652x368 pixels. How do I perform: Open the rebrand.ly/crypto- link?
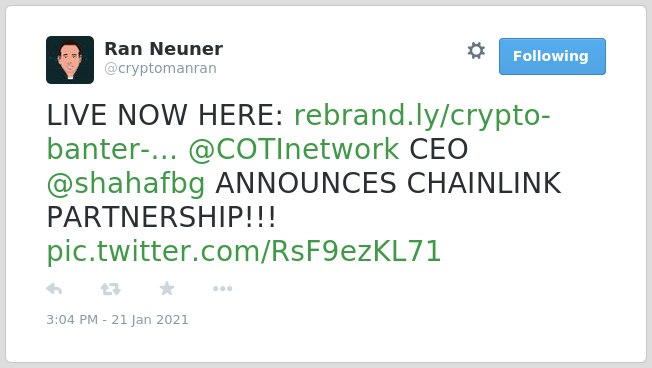click(422, 115)
